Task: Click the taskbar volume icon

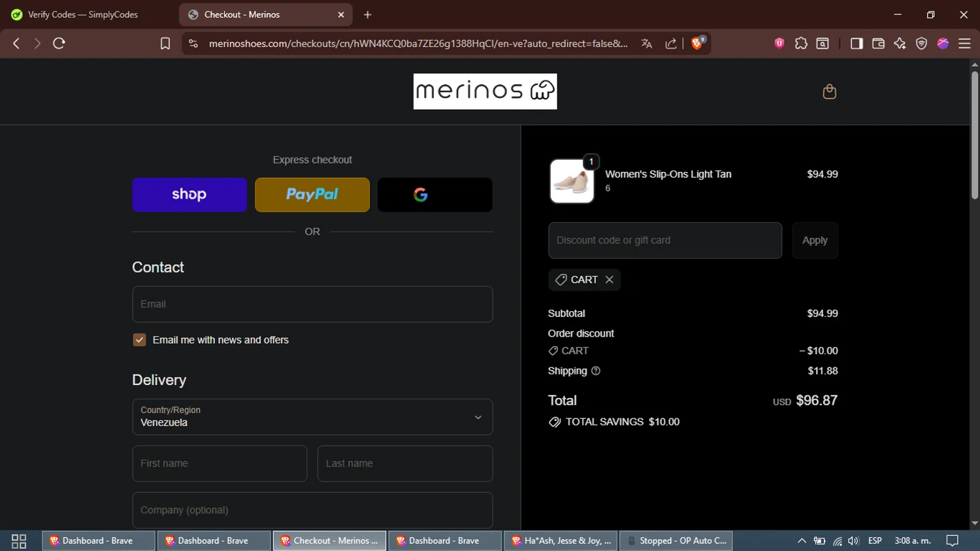Action: [853, 541]
